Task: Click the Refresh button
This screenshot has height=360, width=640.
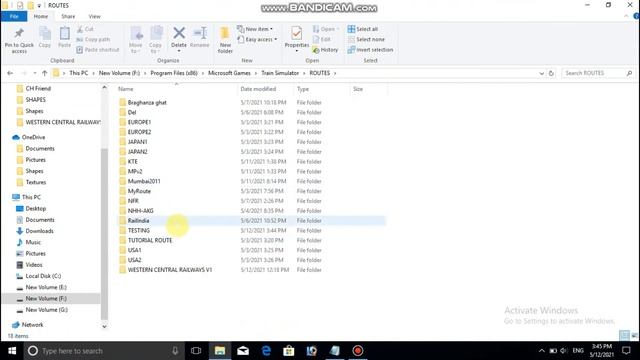Action: pyautogui.click(x=551, y=73)
